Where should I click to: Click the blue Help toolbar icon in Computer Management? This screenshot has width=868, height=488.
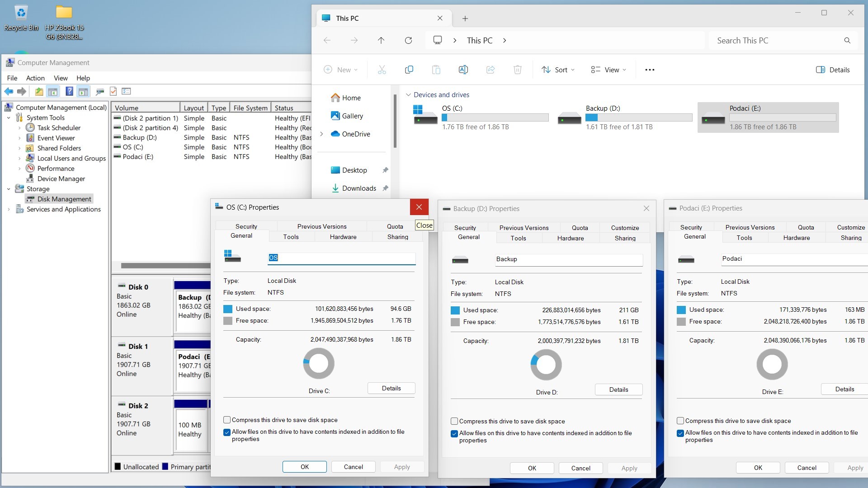(69, 92)
